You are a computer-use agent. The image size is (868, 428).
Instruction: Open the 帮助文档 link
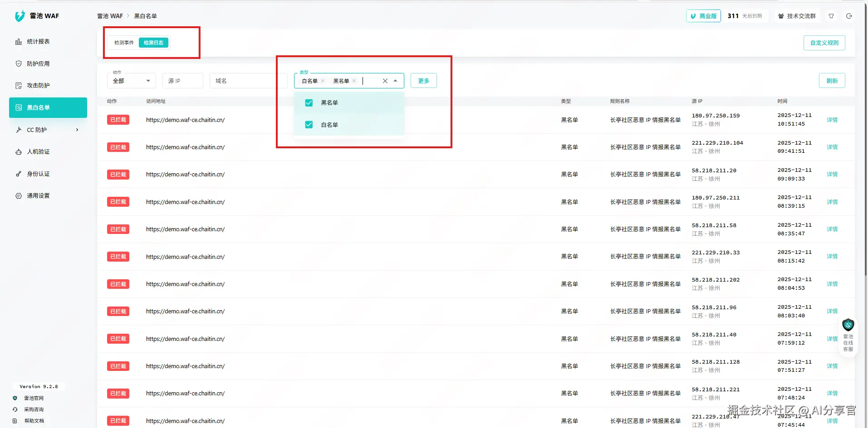point(34,421)
